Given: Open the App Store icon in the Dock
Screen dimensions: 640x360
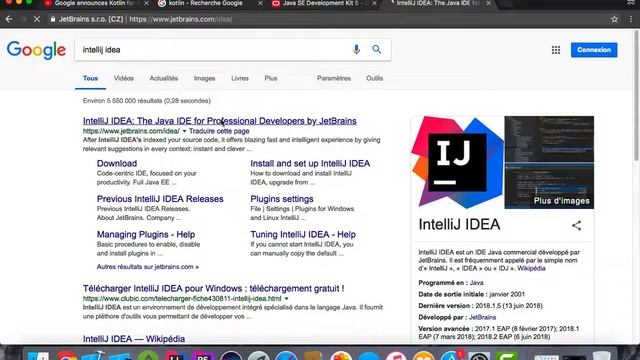Looking at the screenshot, I should [x=451, y=355].
